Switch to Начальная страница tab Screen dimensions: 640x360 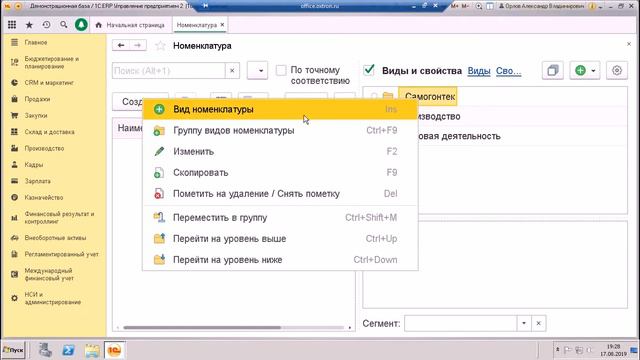pos(131,25)
